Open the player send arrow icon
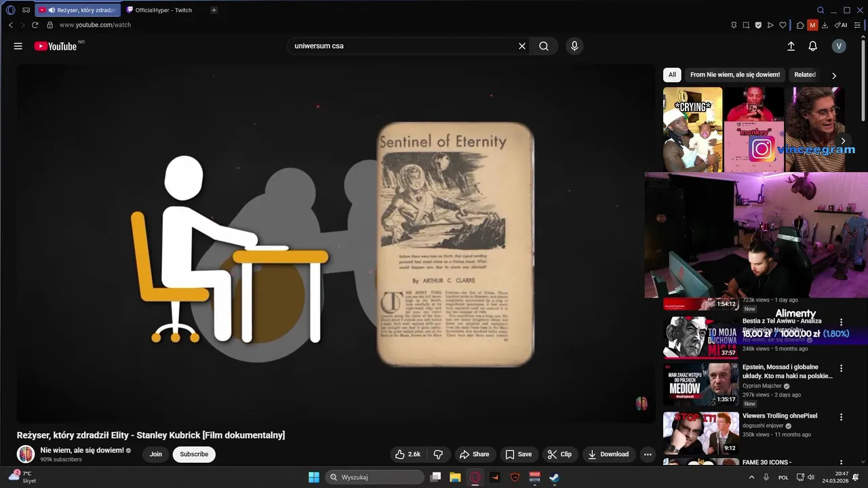The height and width of the screenshot is (488, 868). pos(770,25)
